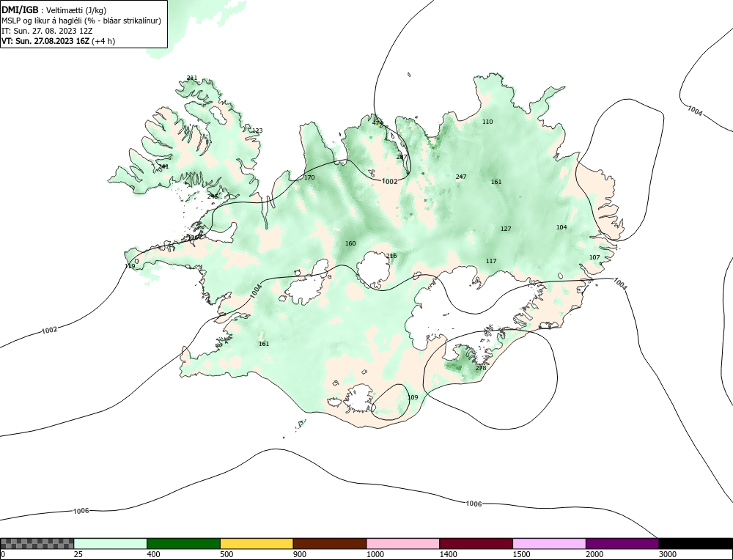Click the legend tick label 400
This screenshot has width=733, height=560.
coord(153,554)
